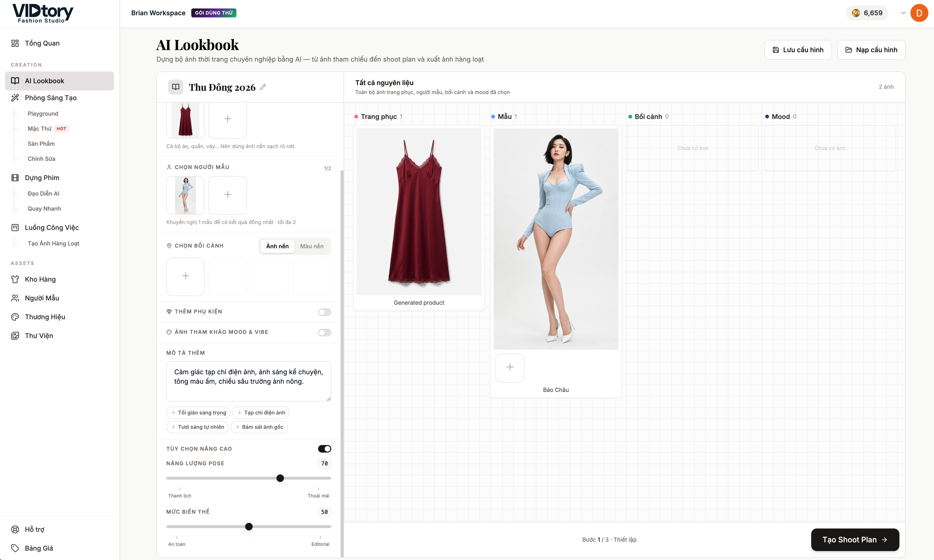934x560 pixels.
Task: Enable Ảnh tham khảo mood & vibe toggle
Action: point(324,333)
